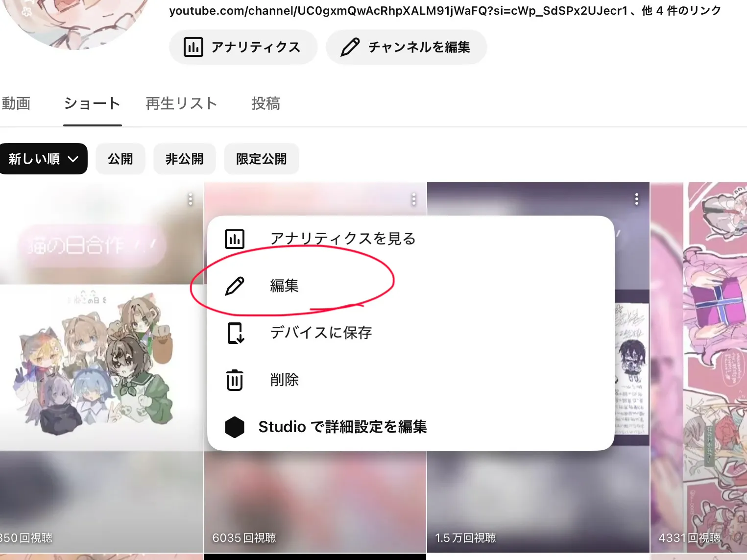Switch to the ショート tab
The height and width of the screenshot is (560, 747).
92,103
